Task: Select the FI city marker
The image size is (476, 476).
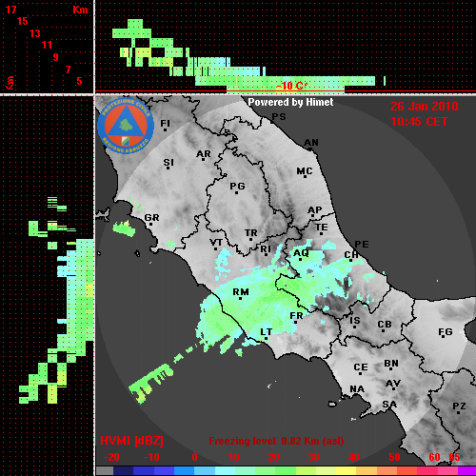Action: 165,129
